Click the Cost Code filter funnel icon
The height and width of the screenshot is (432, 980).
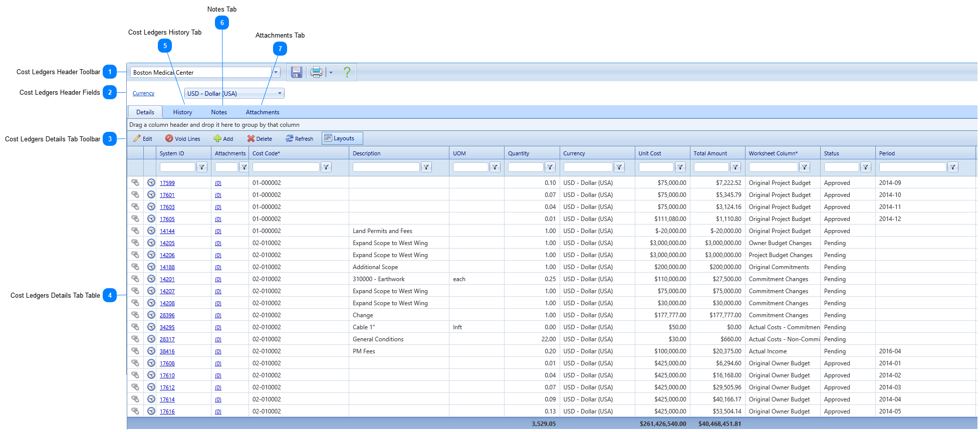pos(326,167)
